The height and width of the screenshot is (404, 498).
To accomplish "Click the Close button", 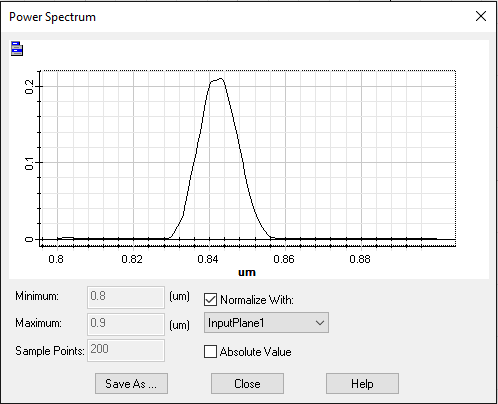I will [247, 384].
